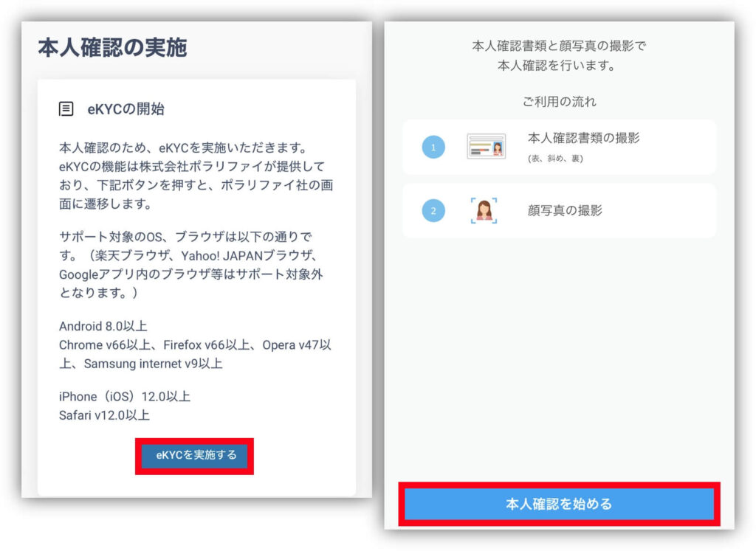Select the blue step 2 circle
Image resolution: width=756 pixels, height=551 pixels.
pyautogui.click(x=433, y=210)
